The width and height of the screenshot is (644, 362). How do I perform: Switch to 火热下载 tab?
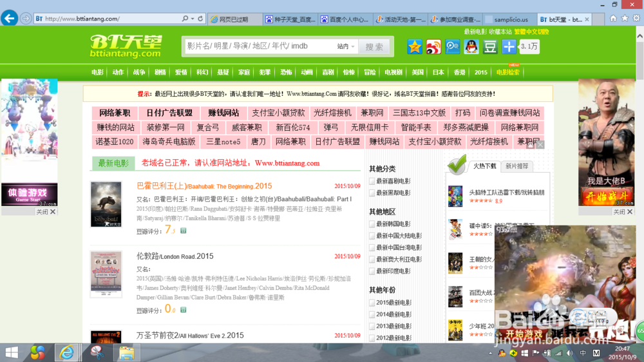point(485,166)
